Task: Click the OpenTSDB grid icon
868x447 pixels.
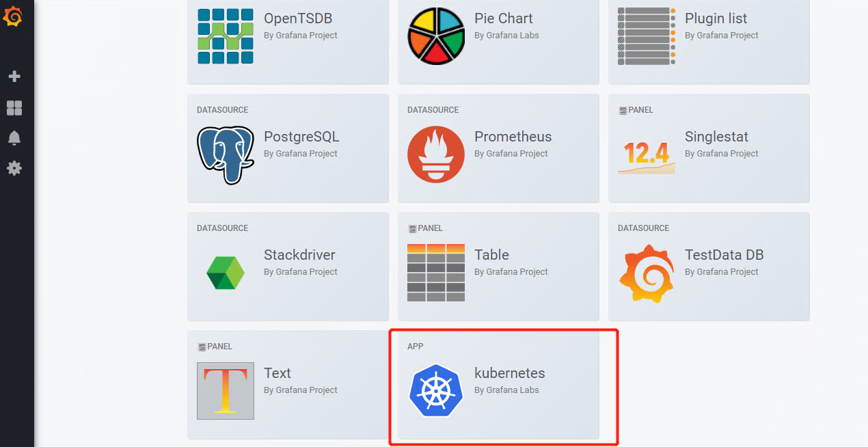Action: 226,36
